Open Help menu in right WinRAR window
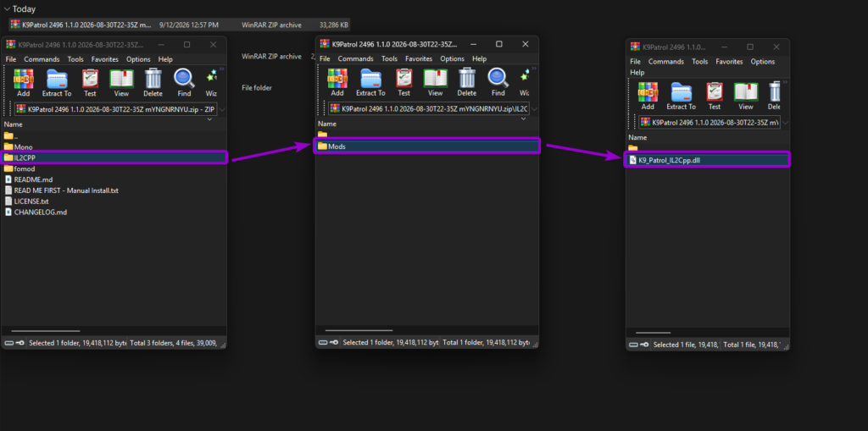The height and width of the screenshot is (431, 868). [637, 73]
